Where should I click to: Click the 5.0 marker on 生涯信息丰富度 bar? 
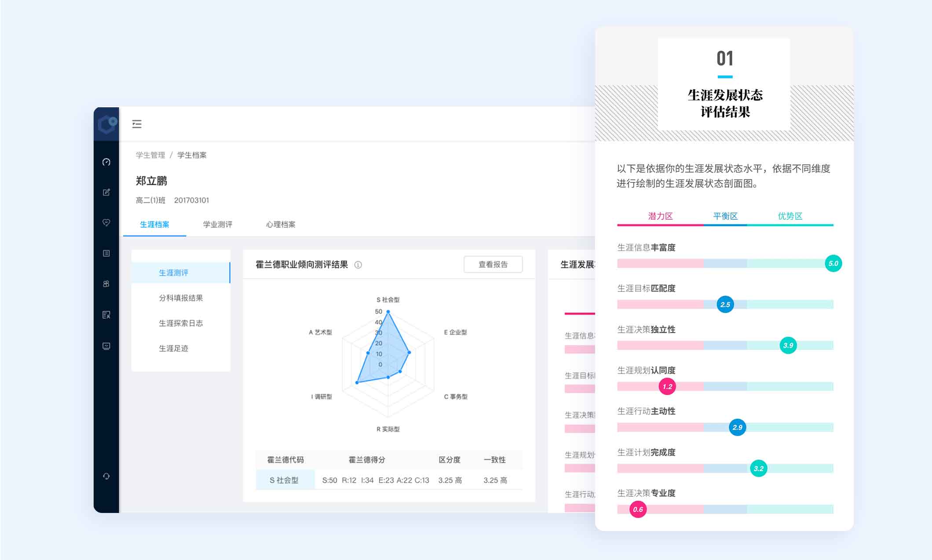(x=833, y=263)
